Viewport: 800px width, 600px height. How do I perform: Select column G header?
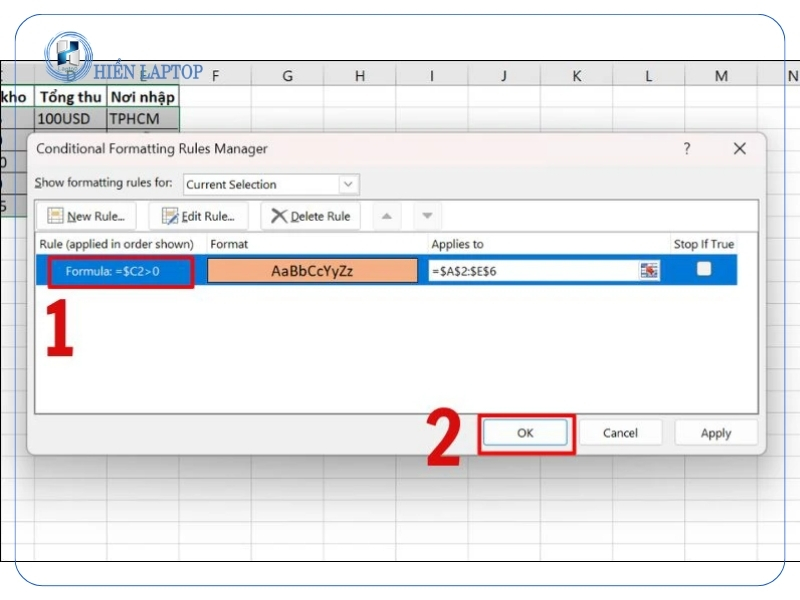[x=287, y=76]
